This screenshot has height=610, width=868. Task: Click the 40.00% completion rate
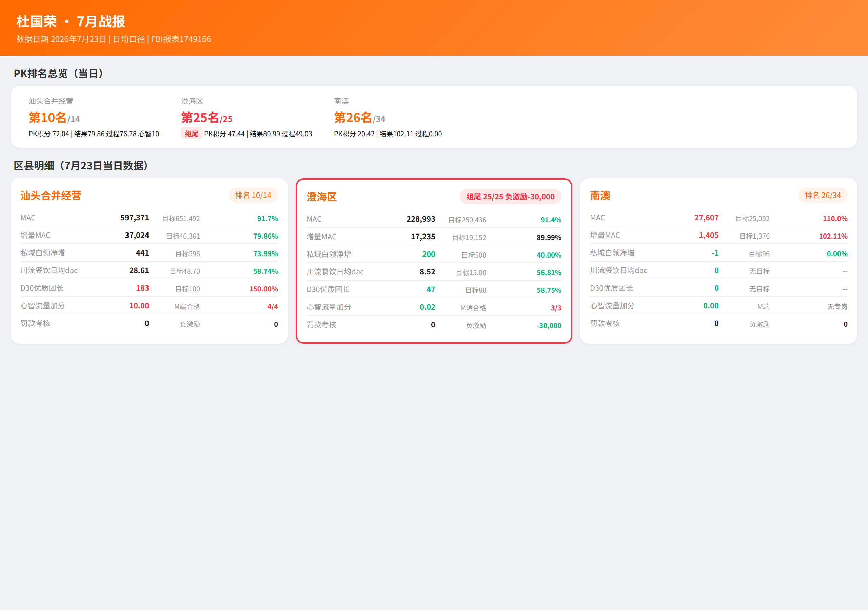click(549, 255)
